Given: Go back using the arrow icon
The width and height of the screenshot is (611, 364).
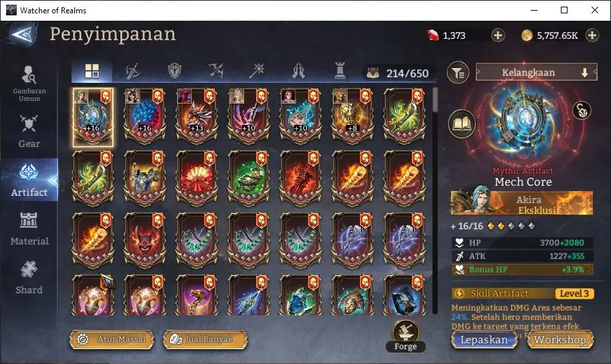Looking at the screenshot, I should pyautogui.click(x=23, y=35).
